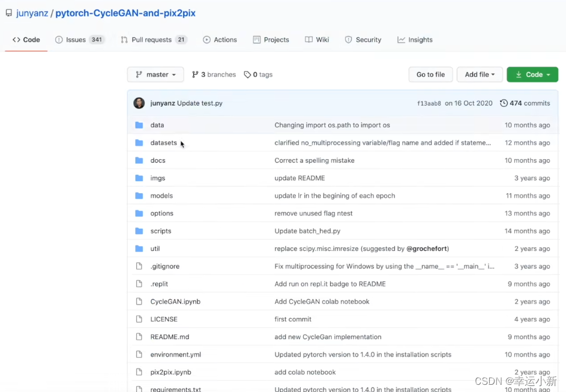Screen dimensions: 566x392
Task: Open the green Code download dropdown
Action: [532, 74]
